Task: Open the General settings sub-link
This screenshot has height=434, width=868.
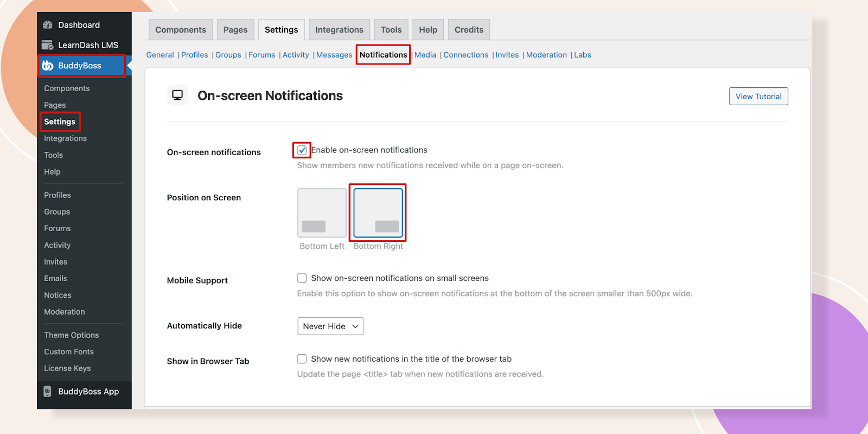Action: (160, 55)
